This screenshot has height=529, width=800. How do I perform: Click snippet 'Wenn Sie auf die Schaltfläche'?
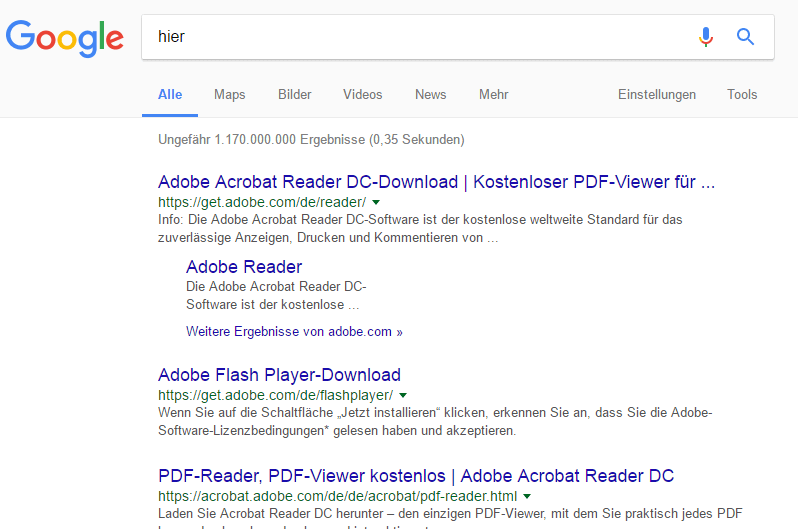pyautogui.click(x=245, y=412)
